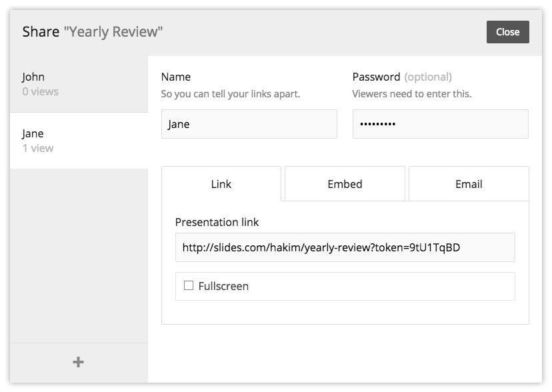The width and height of the screenshot is (552, 392).
Task: Click the "Name" field label
Action: tap(176, 77)
